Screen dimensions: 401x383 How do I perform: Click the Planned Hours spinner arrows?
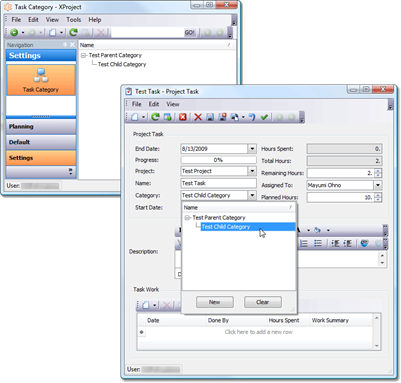click(x=378, y=197)
